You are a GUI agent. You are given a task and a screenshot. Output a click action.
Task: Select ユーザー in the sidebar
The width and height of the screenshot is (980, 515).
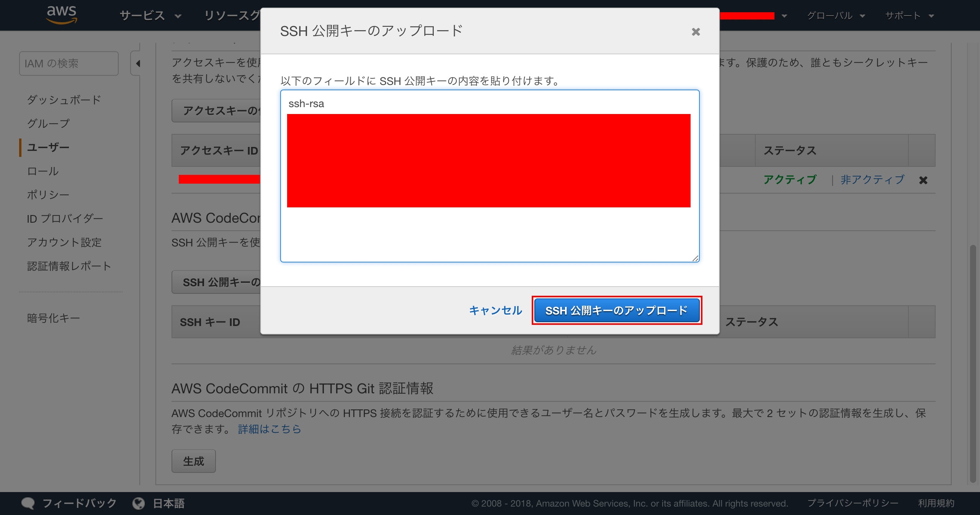(48, 147)
